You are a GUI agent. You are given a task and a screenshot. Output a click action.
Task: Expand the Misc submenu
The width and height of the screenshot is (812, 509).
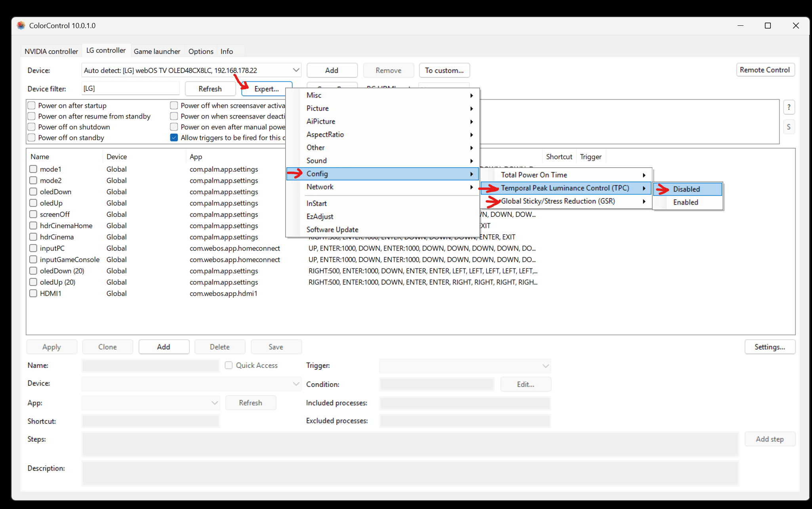pos(383,95)
